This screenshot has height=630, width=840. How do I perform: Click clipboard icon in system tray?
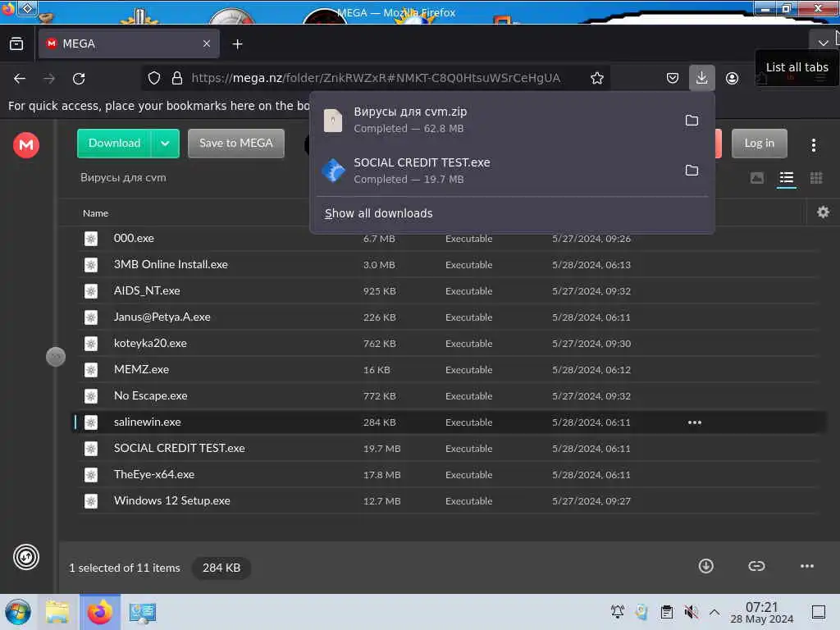[x=666, y=612]
